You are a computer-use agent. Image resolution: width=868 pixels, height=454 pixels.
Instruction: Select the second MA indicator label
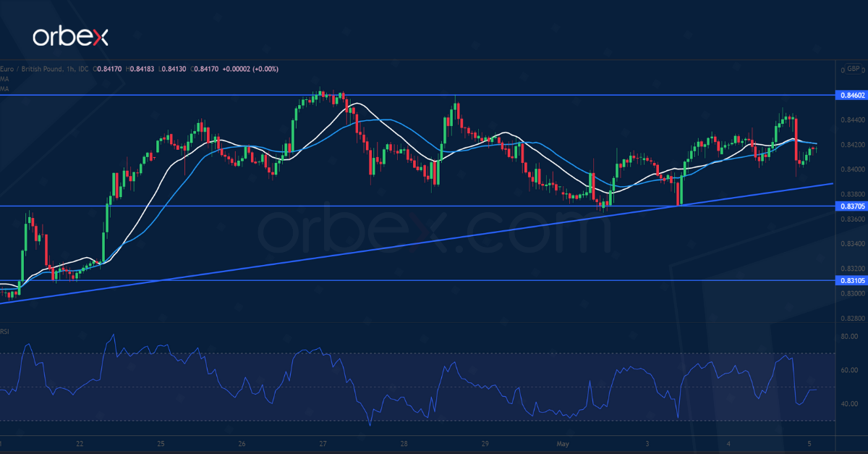[x=4, y=88]
